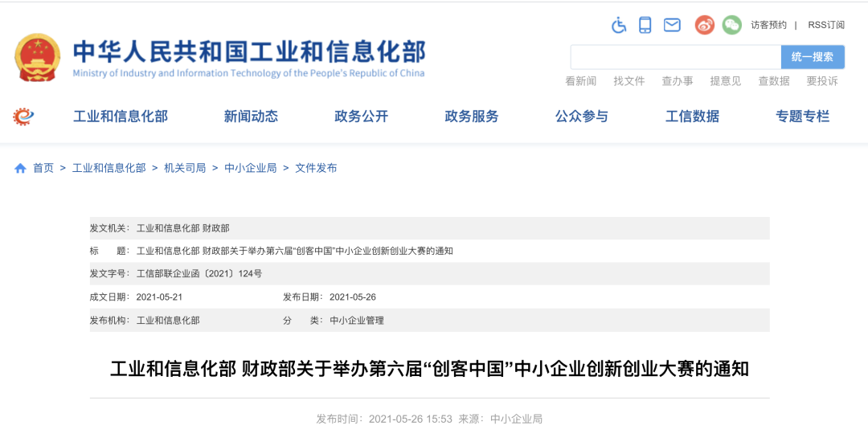This screenshot has width=868, height=446.
Task: Click the home icon in breadcrumb
Action: (x=20, y=168)
